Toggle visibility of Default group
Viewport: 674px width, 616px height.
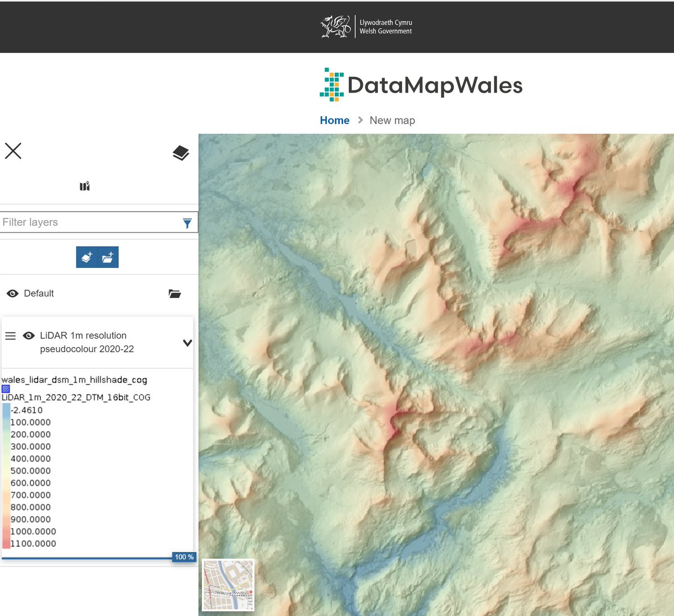click(x=12, y=294)
